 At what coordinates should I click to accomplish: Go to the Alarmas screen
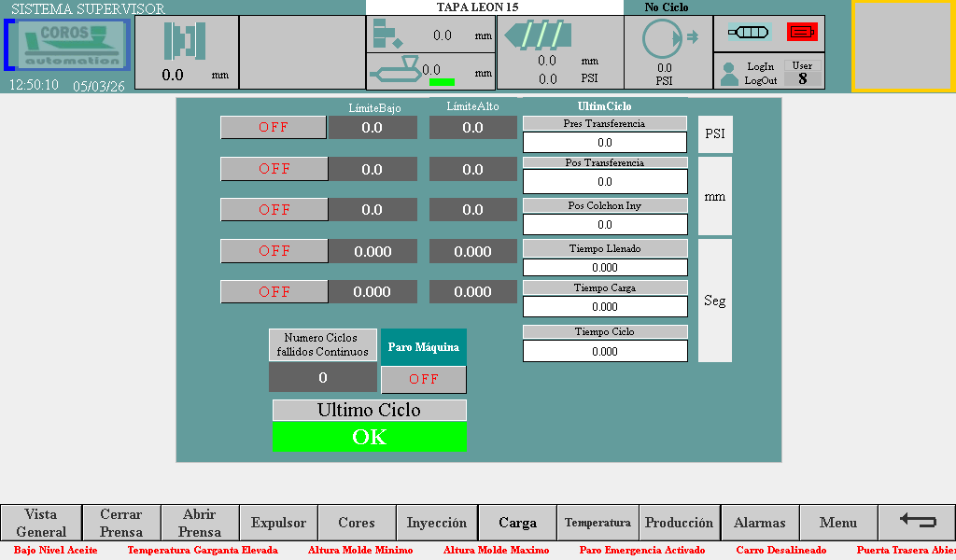pyautogui.click(x=759, y=523)
